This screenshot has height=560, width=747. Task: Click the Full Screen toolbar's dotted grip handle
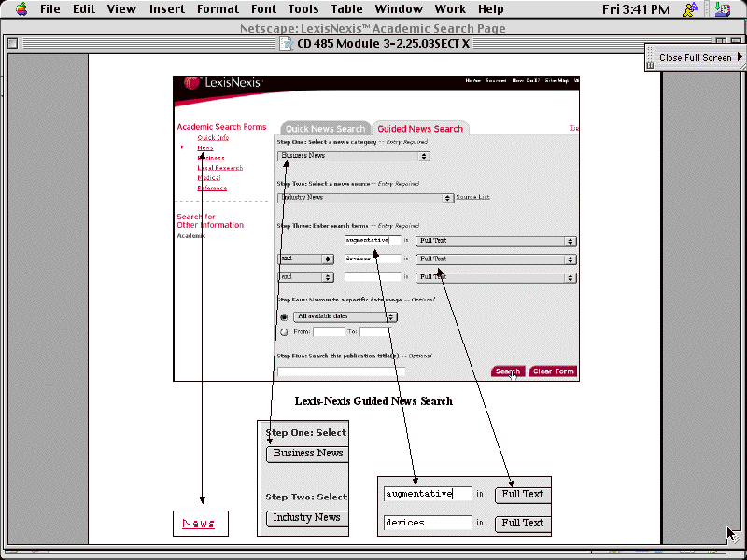pos(649,53)
